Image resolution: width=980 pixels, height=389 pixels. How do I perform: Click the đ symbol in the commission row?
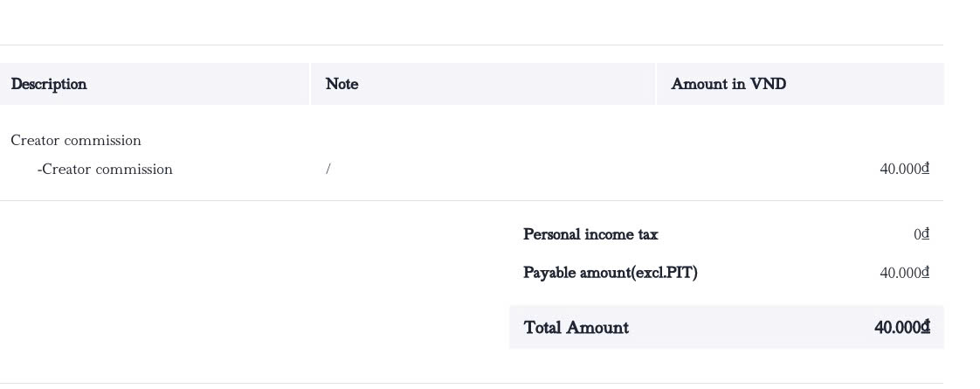pos(926,169)
